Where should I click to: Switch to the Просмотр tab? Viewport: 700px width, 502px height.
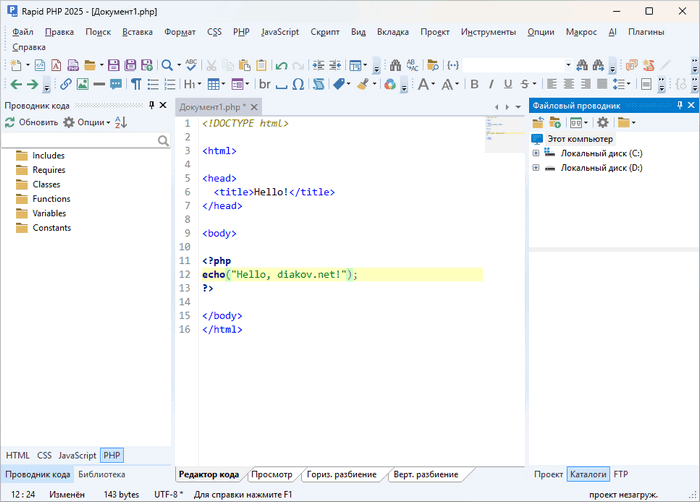click(271, 474)
